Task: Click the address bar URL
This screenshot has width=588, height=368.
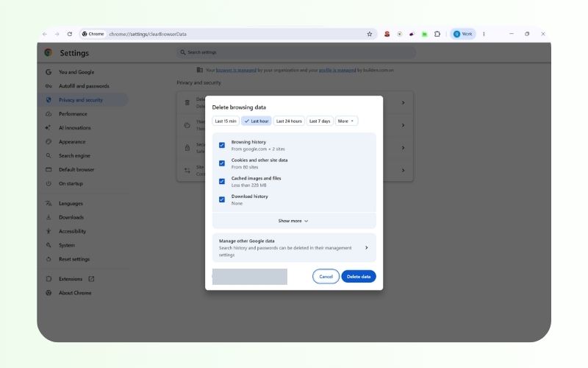Action: [148, 34]
